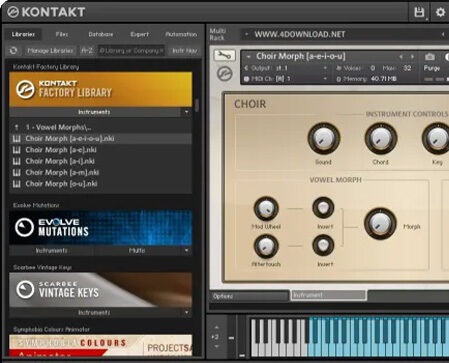Open the Multi Rack preset dropdown arrow

[x=246, y=34]
